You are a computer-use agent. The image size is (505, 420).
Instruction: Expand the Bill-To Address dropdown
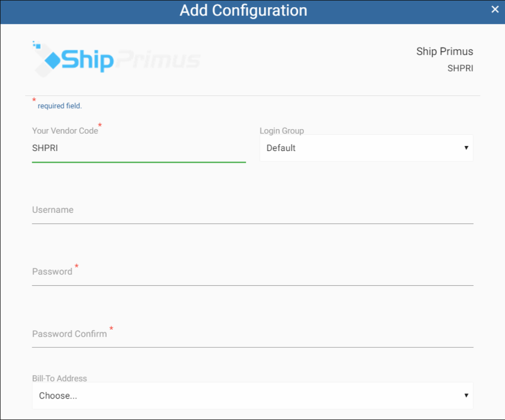pyautogui.click(x=252, y=396)
